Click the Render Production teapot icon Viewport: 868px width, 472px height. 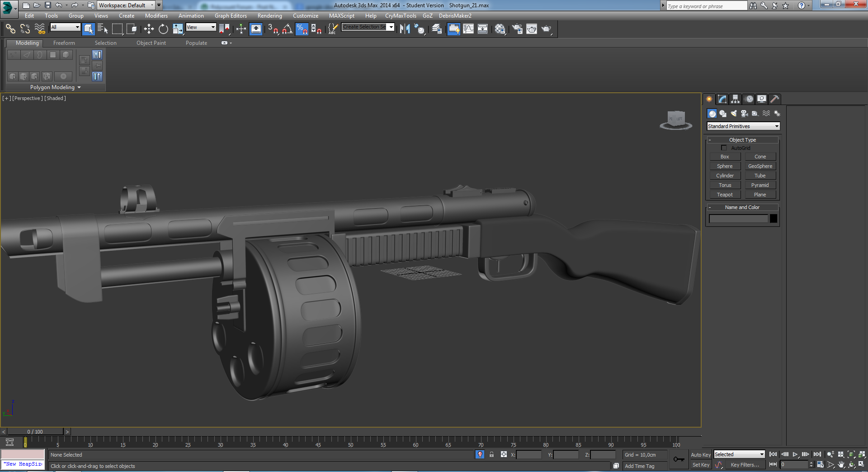pos(546,29)
